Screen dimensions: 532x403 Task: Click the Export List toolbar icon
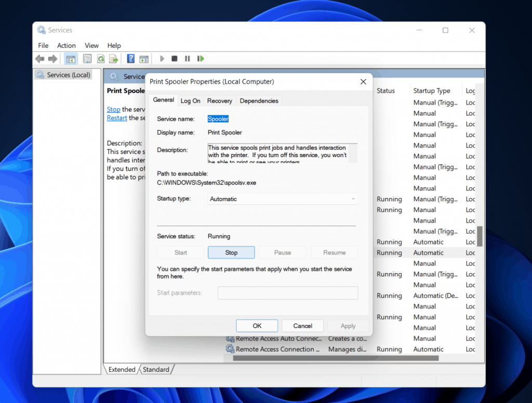point(113,59)
